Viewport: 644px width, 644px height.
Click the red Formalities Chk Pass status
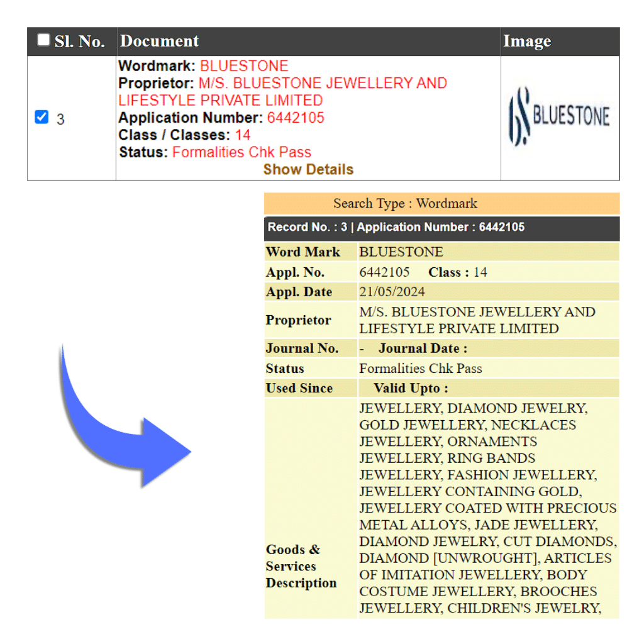[241, 152]
